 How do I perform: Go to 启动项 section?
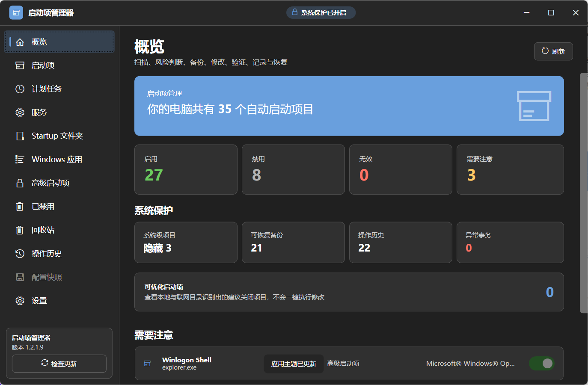tap(59, 65)
